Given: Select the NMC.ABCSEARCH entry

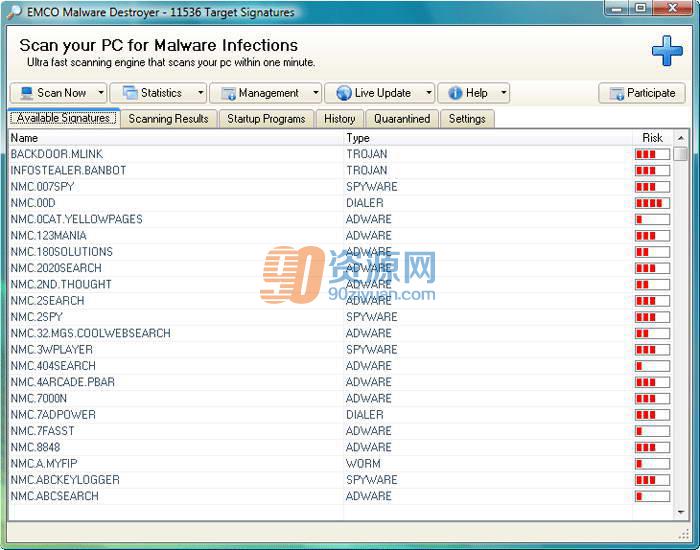Looking at the screenshot, I should (341, 496).
